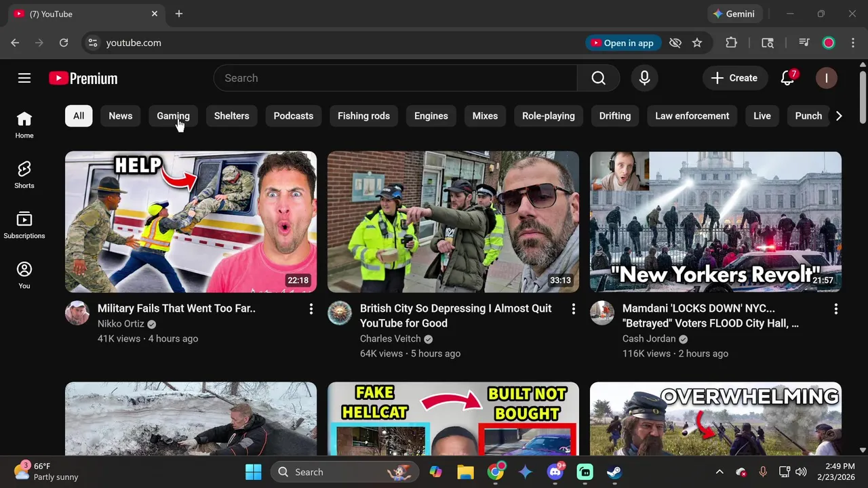Click the browser address bar

[x=339, y=43]
